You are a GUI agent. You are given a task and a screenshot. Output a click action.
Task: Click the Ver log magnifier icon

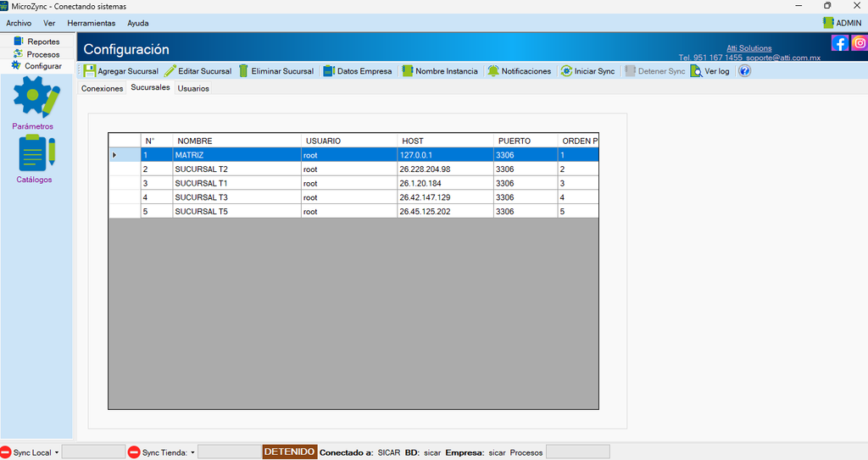pyautogui.click(x=697, y=71)
